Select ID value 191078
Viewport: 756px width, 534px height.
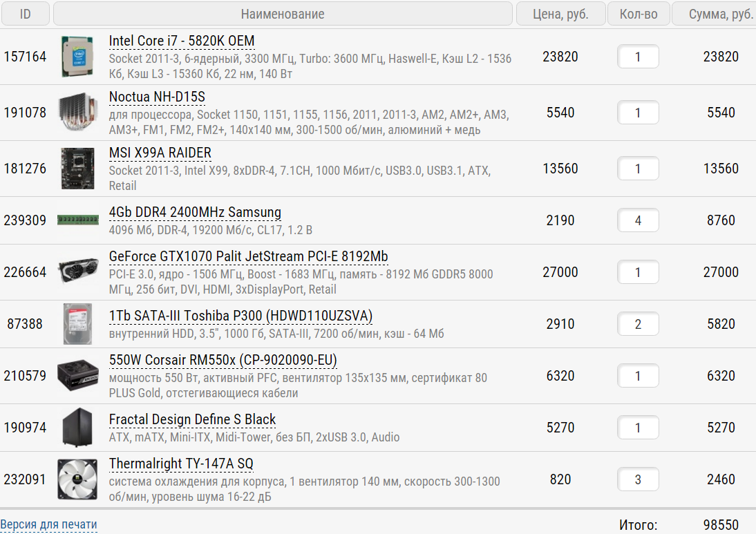25,113
